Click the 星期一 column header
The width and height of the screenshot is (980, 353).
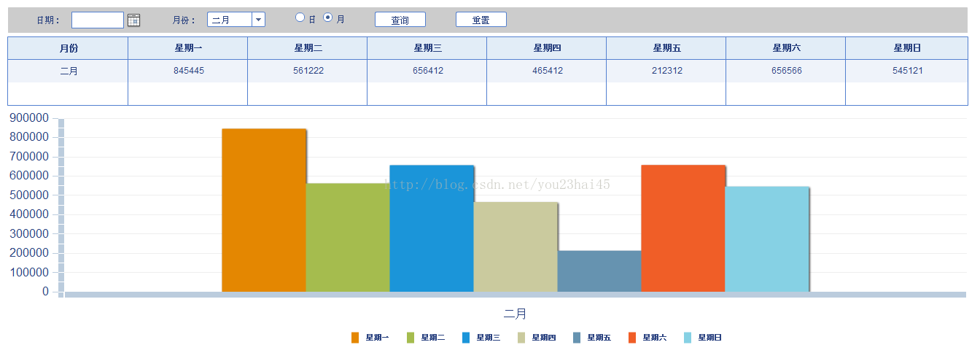point(188,48)
